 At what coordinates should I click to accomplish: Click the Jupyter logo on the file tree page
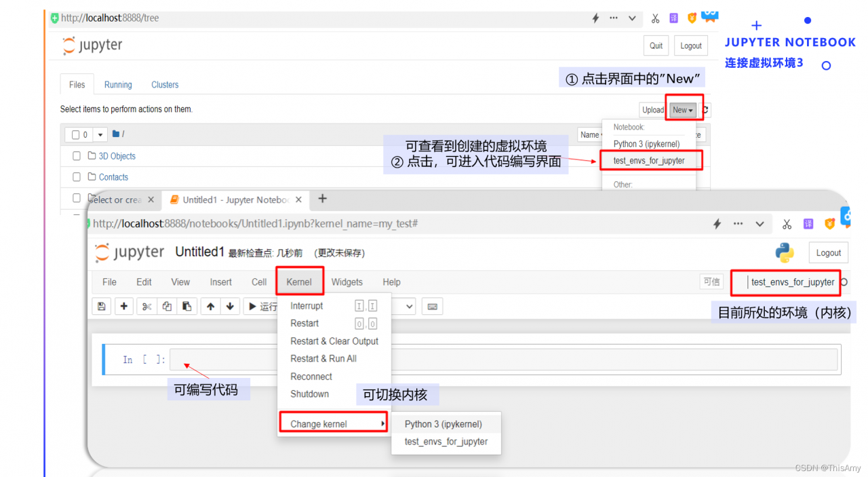pyautogui.click(x=93, y=46)
